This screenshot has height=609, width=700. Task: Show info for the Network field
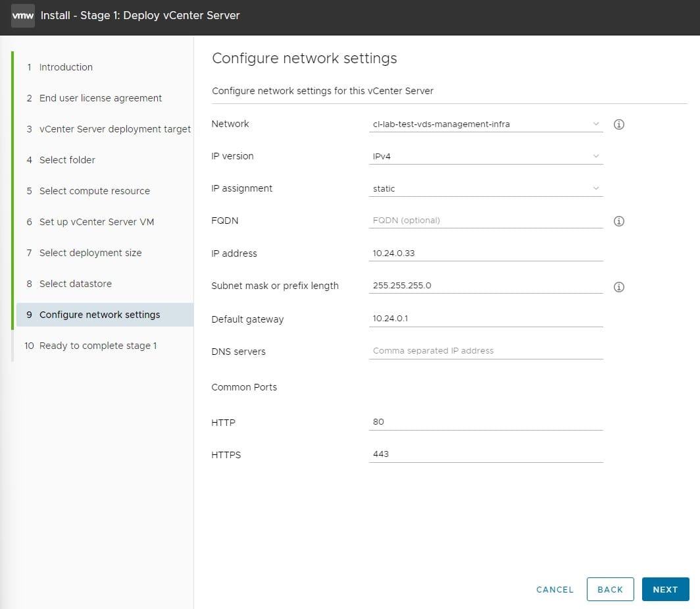click(618, 124)
